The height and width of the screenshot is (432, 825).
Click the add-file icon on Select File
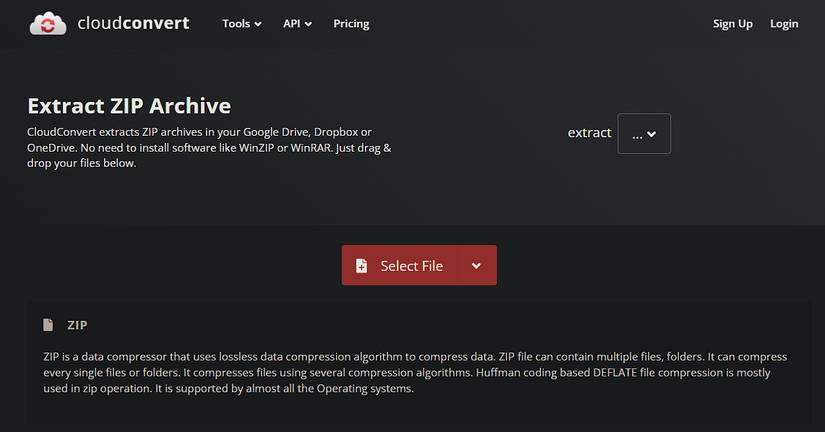[x=361, y=266]
